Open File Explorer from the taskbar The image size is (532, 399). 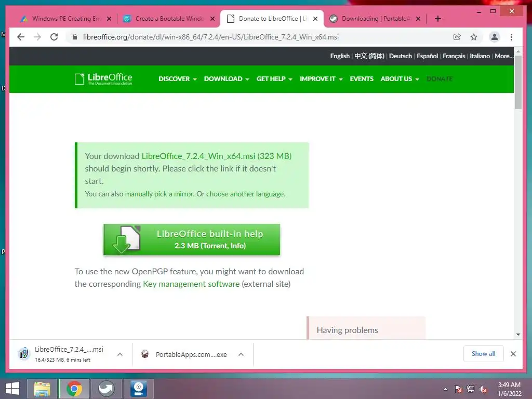(x=42, y=389)
